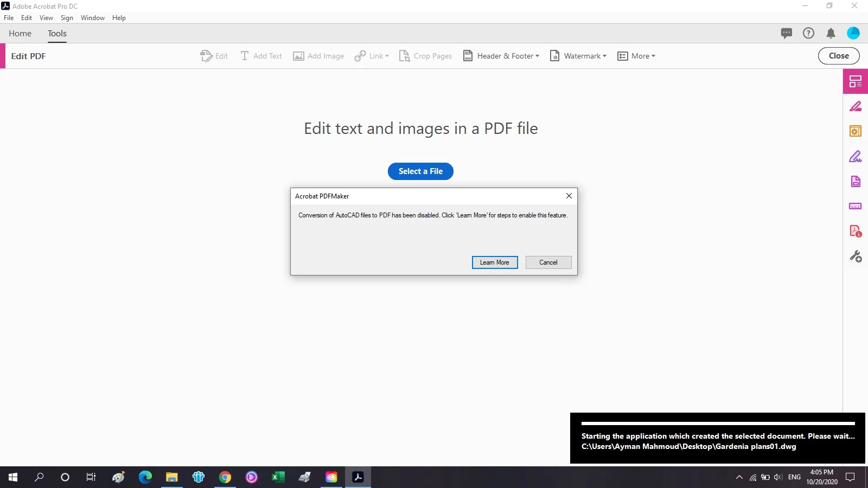Open the clock showing 4:05 PM
Screen dimensions: 868x488
coord(821,477)
